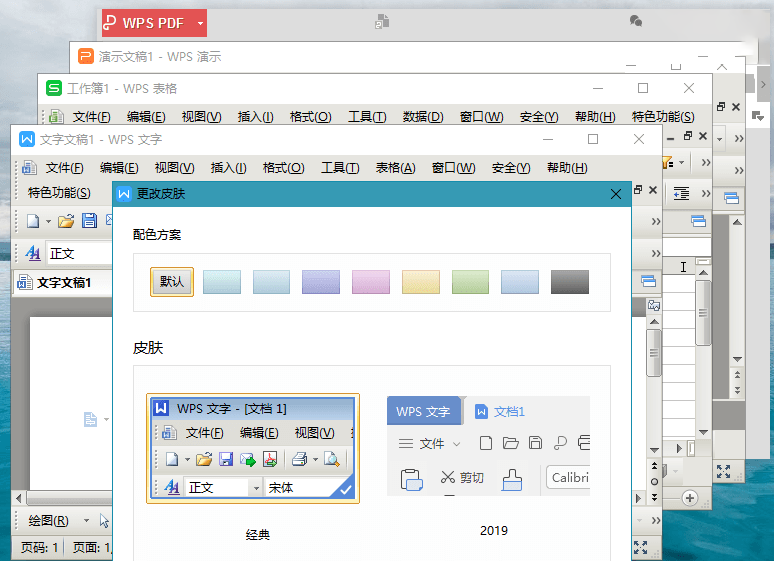The width and height of the screenshot is (774, 561).
Task: Choose the purple color scheme swatch
Action: click(x=321, y=282)
